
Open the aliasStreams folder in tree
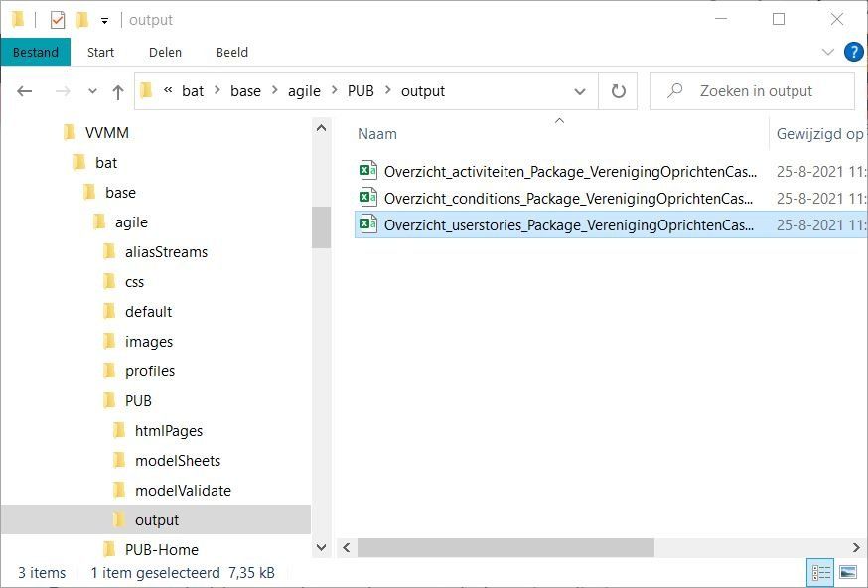click(x=166, y=252)
